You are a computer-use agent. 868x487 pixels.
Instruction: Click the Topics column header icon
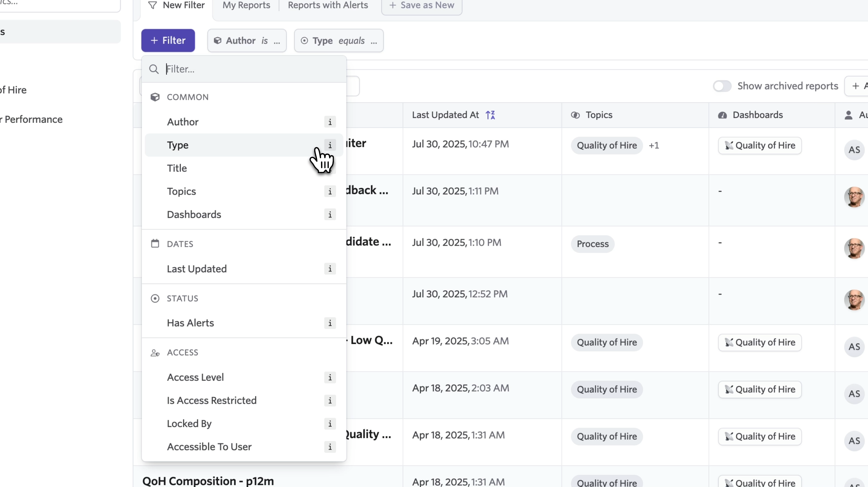575,115
